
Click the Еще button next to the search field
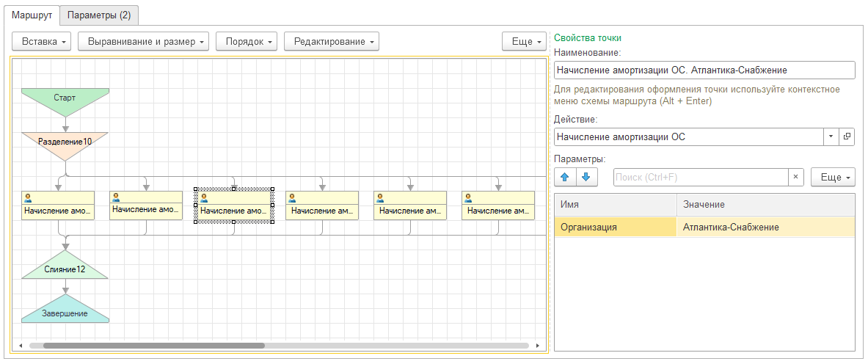tap(833, 177)
